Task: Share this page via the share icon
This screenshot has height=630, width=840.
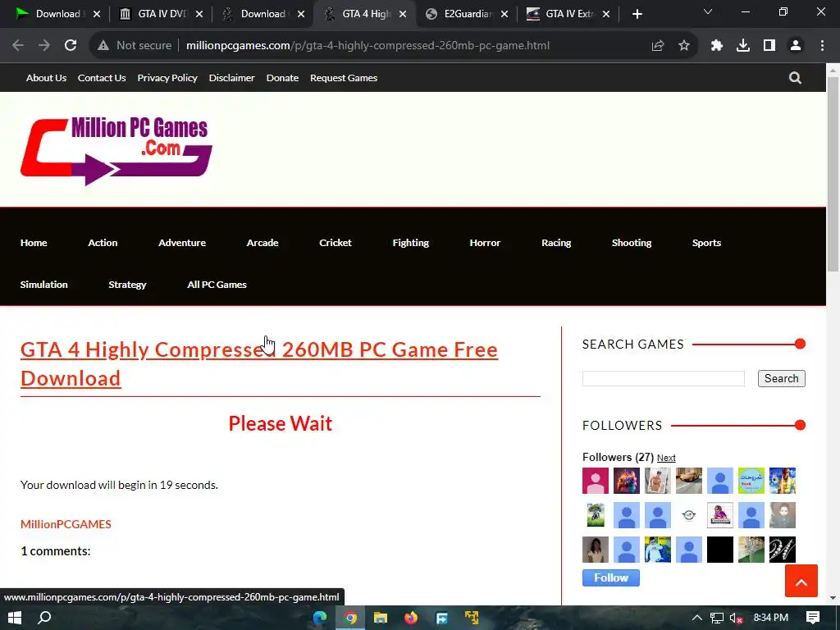Action: coord(658,46)
